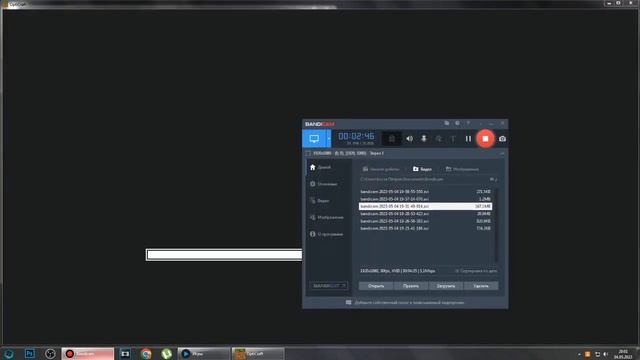This screenshot has width=640, height=360.
Task: Launch Bandicut from the sidebar button
Action: pyautogui.click(x=329, y=286)
